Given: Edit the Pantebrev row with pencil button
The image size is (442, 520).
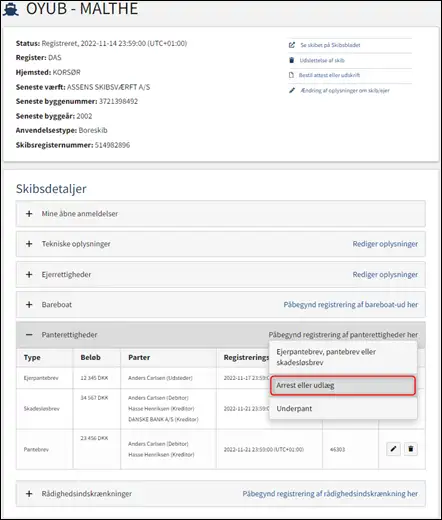Looking at the screenshot, I should tap(393, 449).
